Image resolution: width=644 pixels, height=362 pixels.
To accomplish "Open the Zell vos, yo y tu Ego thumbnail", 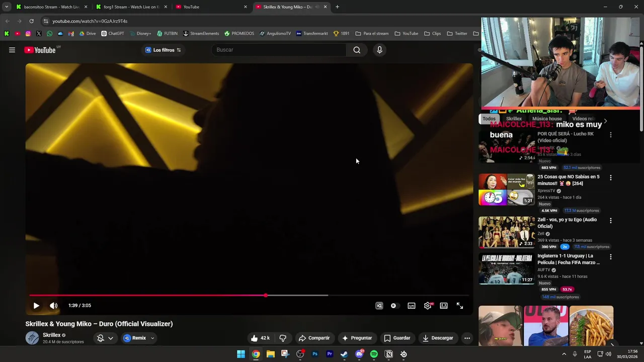I will click(507, 232).
